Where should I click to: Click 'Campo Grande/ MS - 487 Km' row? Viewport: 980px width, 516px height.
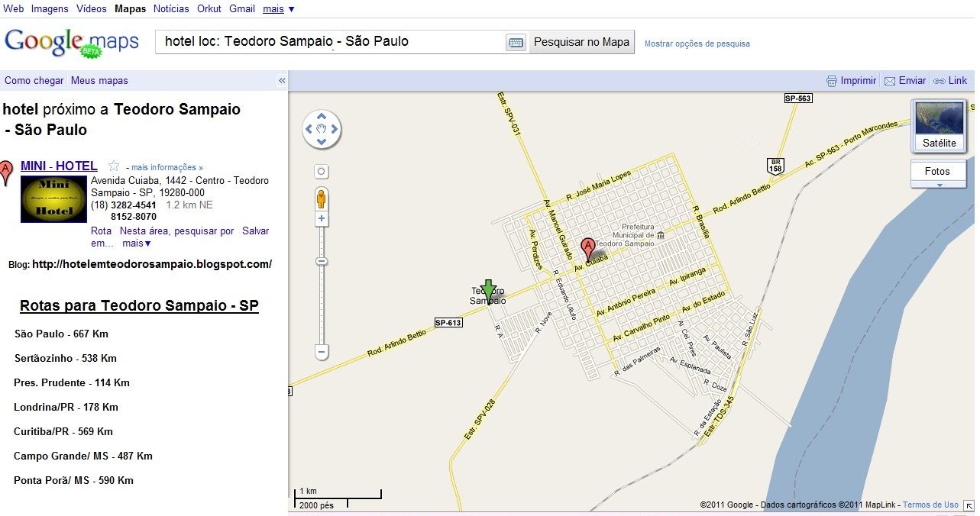[83, 456]
